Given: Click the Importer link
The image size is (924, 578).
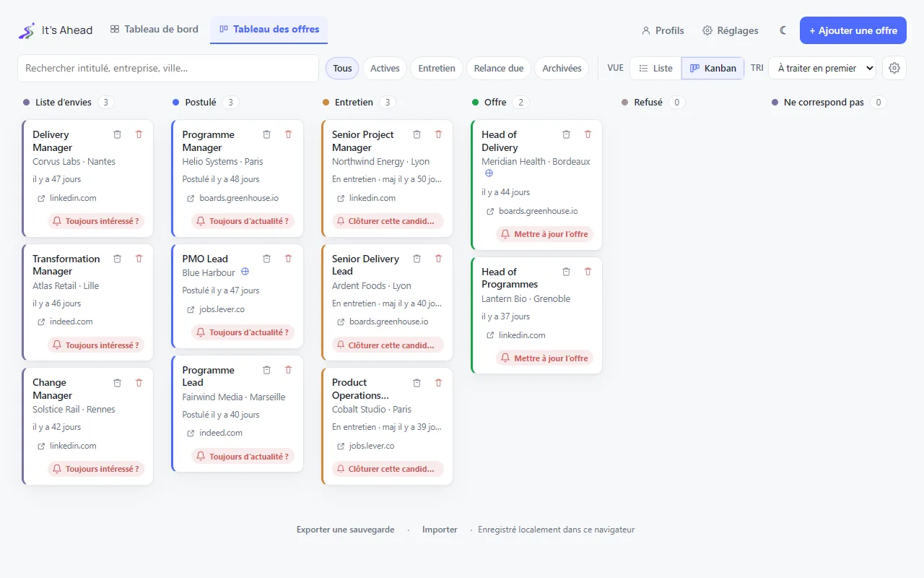Looking at the screenshot, I should click(440, 530).
